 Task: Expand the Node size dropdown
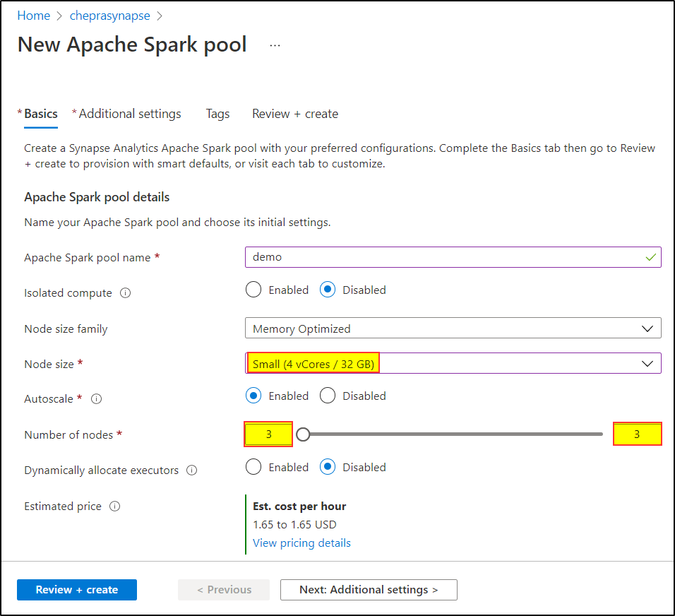tap(453, 364)
